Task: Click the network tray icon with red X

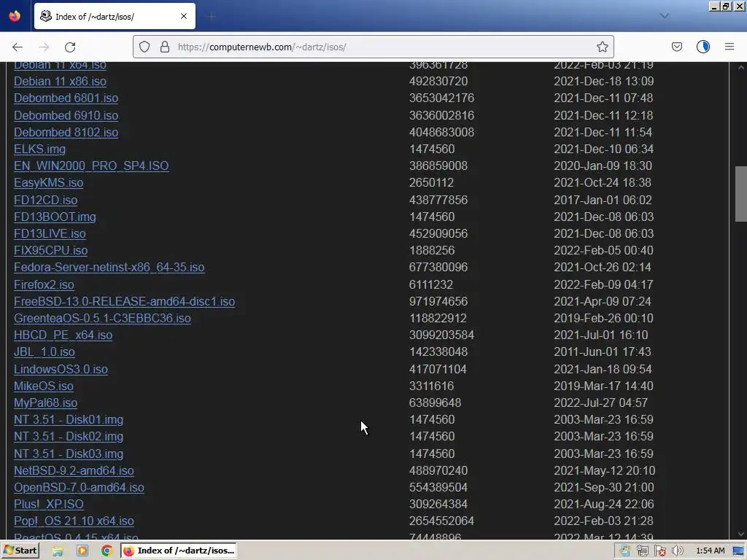Action: [x=659, y=551]
